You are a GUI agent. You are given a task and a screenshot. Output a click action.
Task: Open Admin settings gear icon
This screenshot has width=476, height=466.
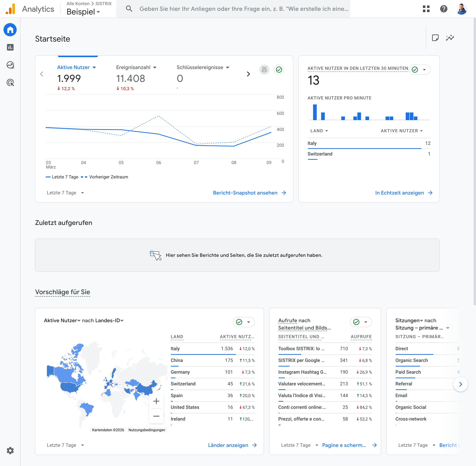[10, 451]
